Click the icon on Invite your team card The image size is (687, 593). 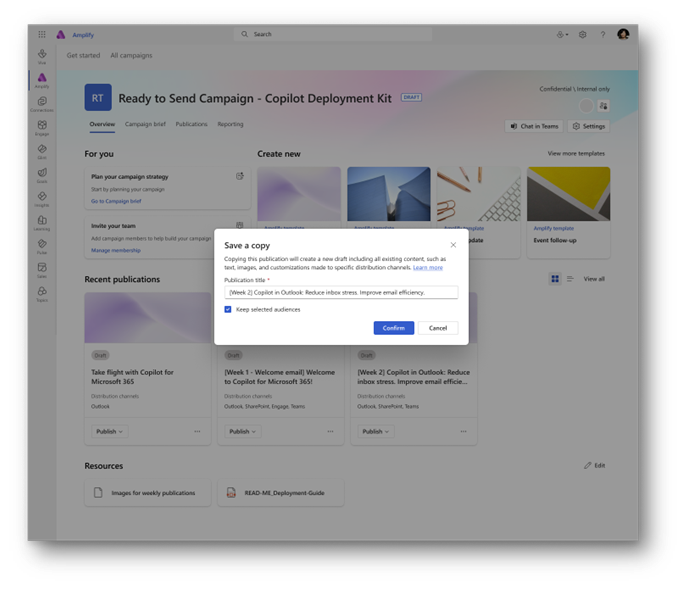point(240,225)
